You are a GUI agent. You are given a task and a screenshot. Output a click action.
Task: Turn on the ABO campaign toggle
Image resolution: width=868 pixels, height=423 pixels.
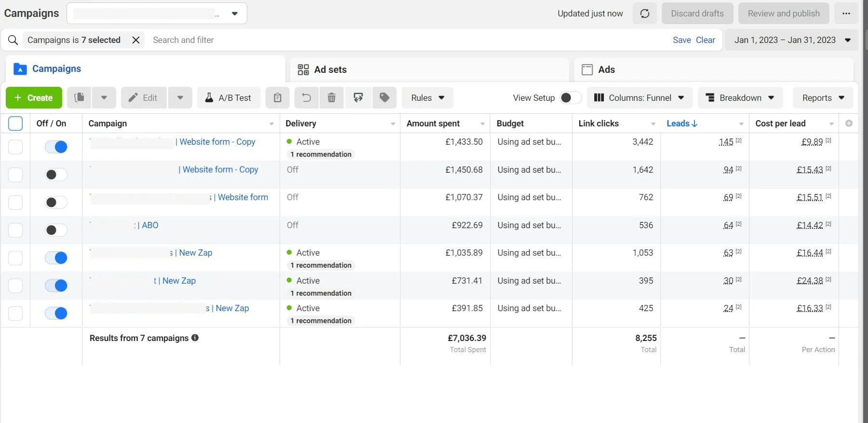56,230
